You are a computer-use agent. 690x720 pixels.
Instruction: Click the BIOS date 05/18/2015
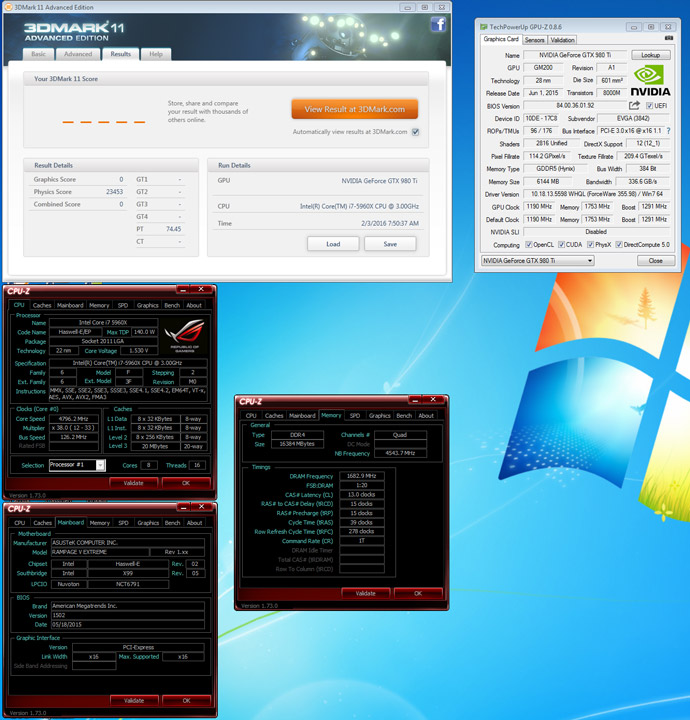[x=128, y=624]
